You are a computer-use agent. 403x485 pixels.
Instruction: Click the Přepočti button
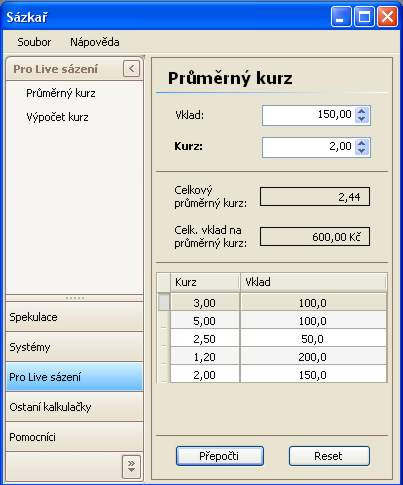(x=220, y=456)
